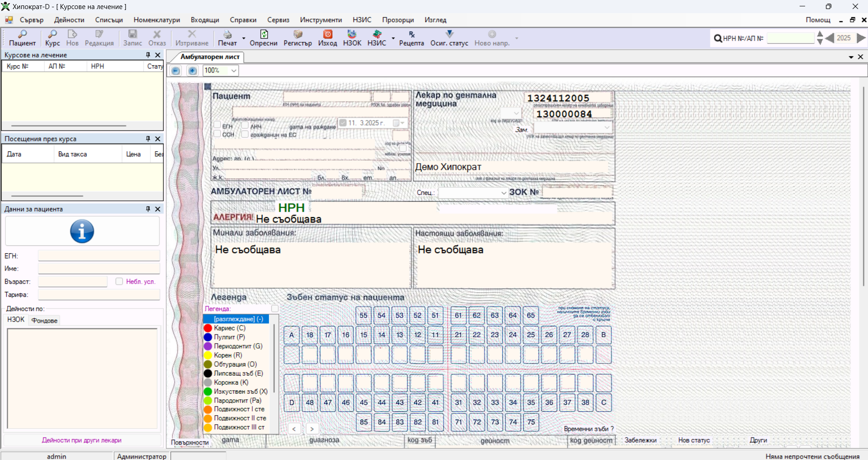Image resolution: width=868 pixels, height=460 pixels.
Task: Click the Редакция edit icon
Action: coord(99,38)
